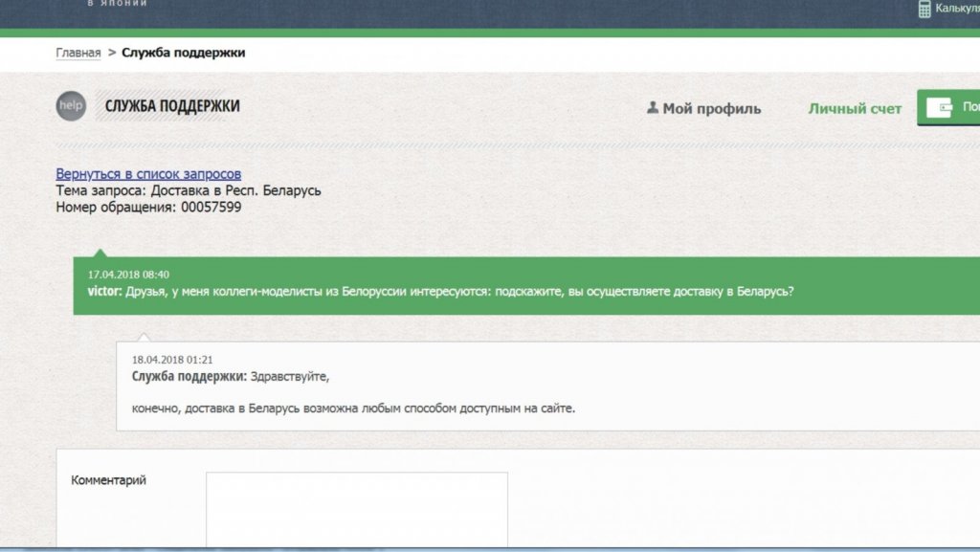Click the calculator icon in top bar
980x552 pixels.
924,9
